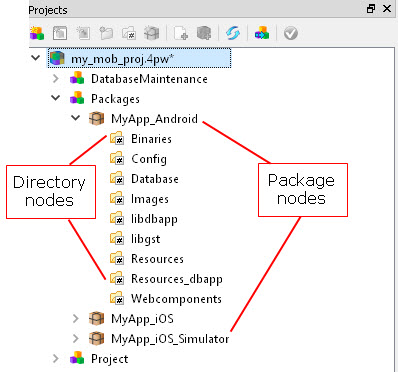This screenshot has width=398, height=372.
Task: Click the new library node toolbar icon
Action: point(83,33)
